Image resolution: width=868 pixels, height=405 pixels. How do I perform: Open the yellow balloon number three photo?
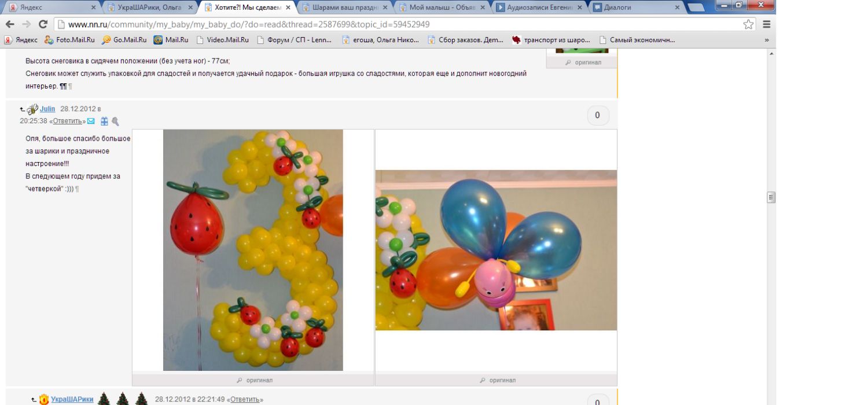pos(253,250)
